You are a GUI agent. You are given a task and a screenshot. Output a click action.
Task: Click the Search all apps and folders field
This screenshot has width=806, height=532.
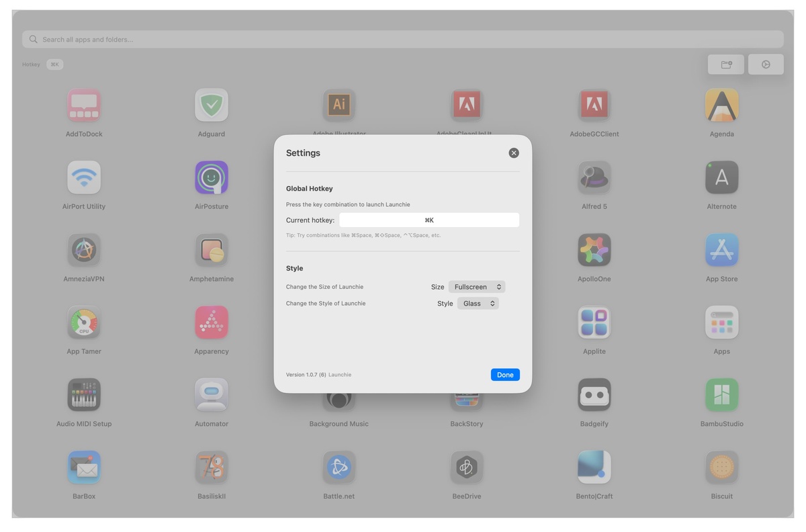[x=403, y=40]
